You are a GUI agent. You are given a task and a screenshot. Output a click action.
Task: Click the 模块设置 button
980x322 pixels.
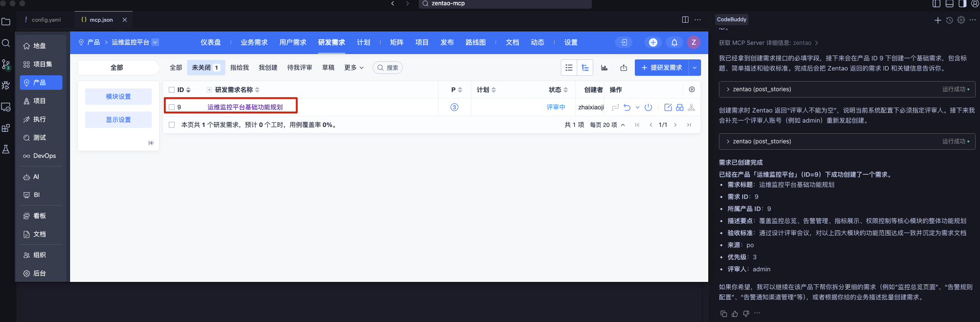[118, 97]
